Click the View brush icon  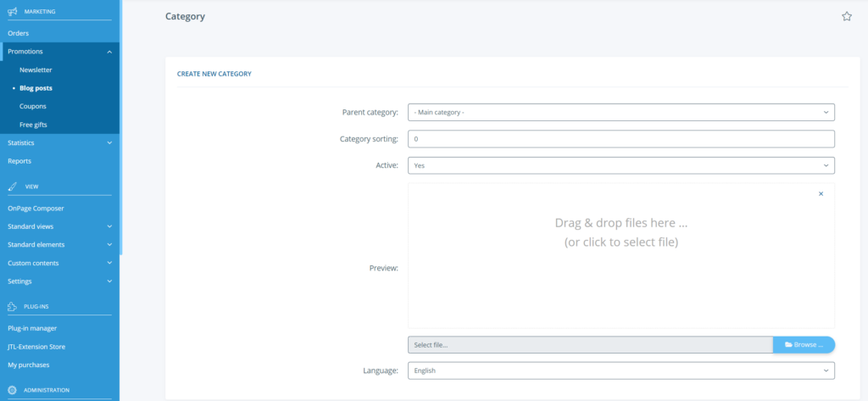click(x=12, y=186)
